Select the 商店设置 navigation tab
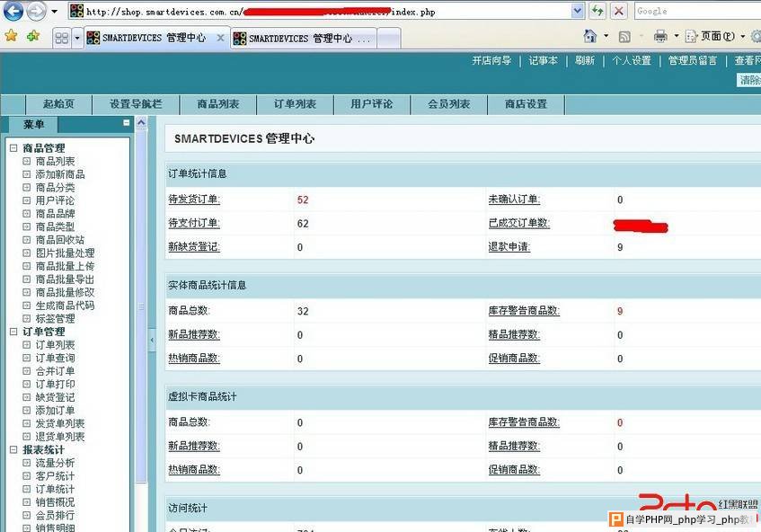This screenshot has height=532, width=761. (x=527, y=104)
